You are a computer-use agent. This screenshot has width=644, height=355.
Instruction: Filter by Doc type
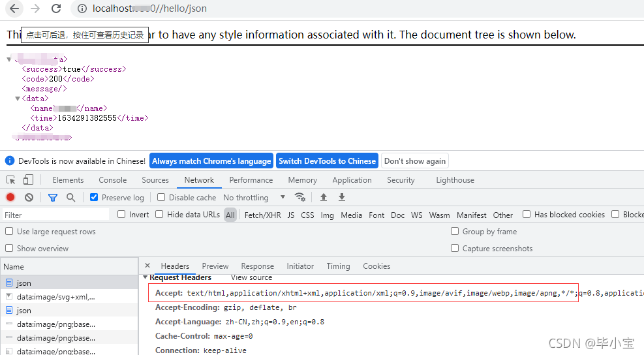point(397,215)
